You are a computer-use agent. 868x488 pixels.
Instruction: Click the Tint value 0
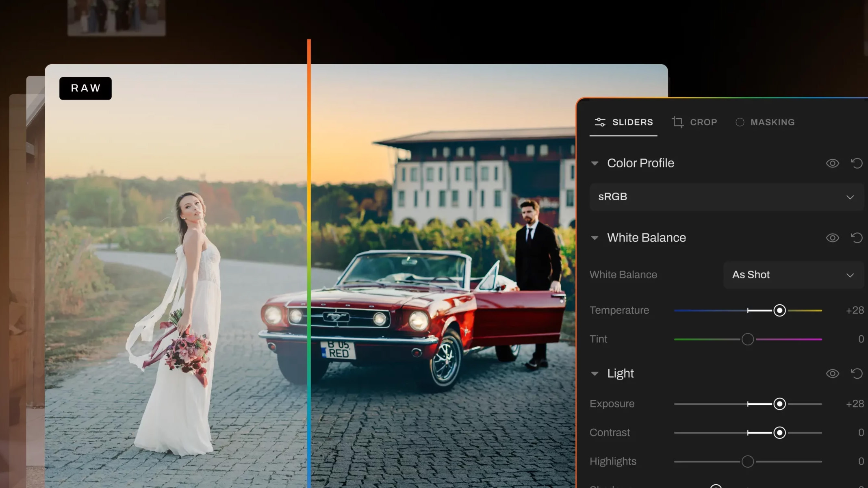tap(861, 339)
